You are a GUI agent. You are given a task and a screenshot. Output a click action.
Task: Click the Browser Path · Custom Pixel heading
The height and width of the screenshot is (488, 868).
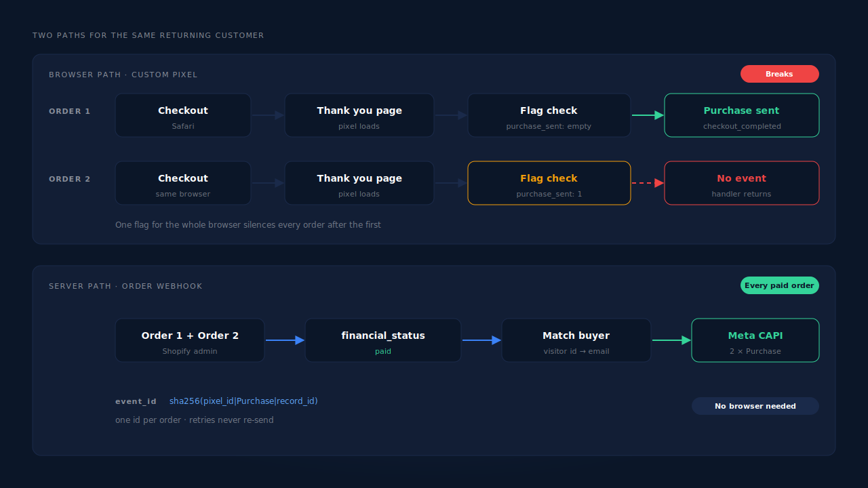coord(123,75)
